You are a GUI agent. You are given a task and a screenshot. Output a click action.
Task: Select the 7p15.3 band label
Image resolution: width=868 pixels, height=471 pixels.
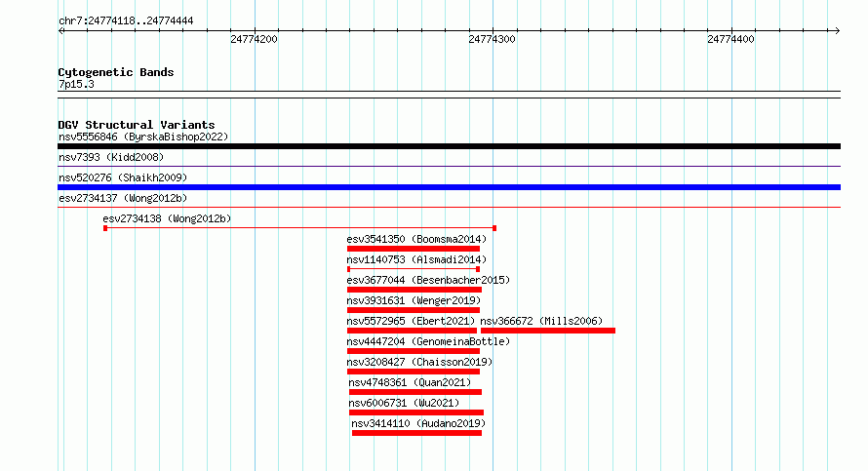(76, 84)
